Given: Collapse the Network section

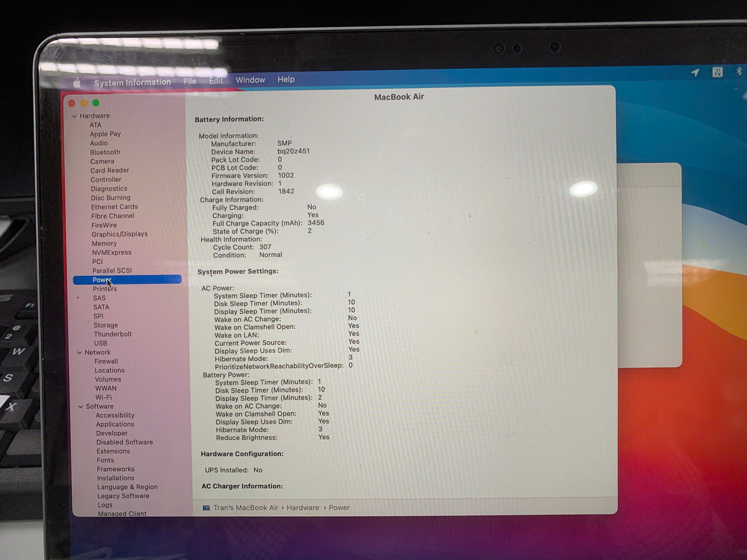Looking at the screenshot, I should click(79, 352).
